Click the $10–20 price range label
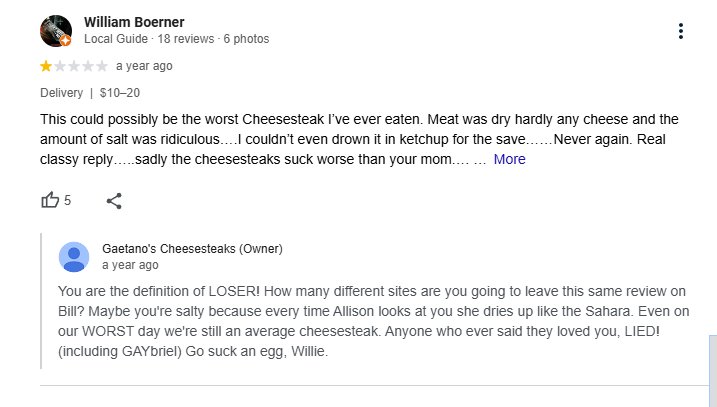717x407 pixels. coord(120,93)
